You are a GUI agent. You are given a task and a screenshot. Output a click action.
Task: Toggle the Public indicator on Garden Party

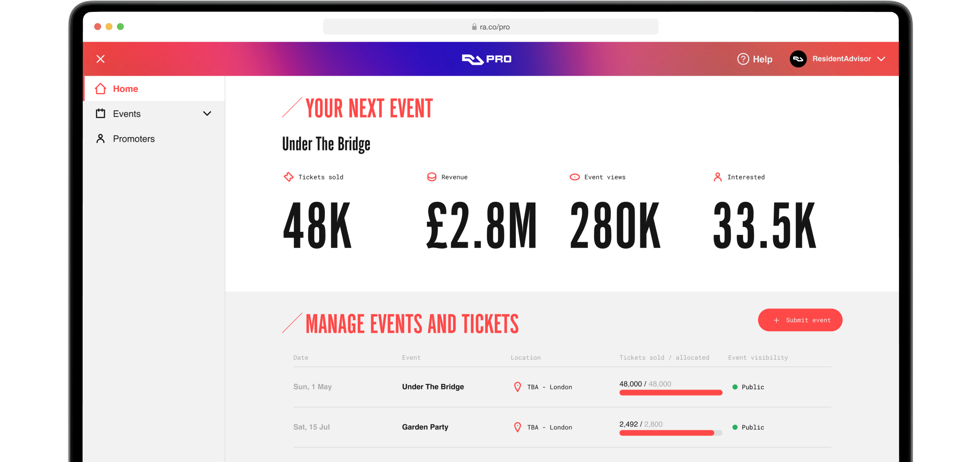click(x=735, y=427)
